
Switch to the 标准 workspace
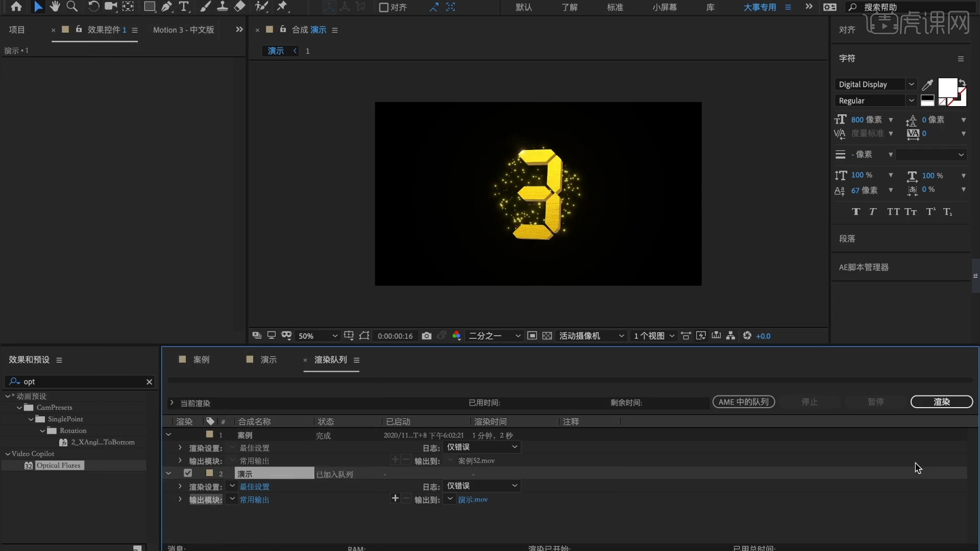coord(615,7)
